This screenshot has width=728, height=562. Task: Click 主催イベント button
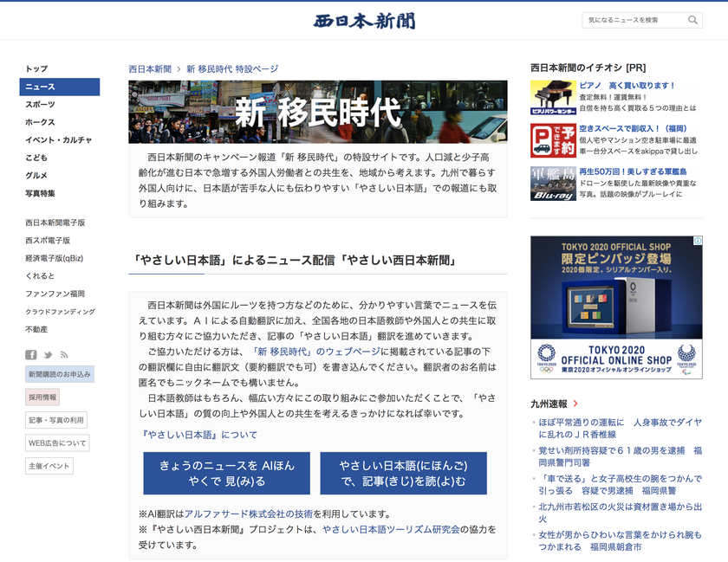(49, 466)
